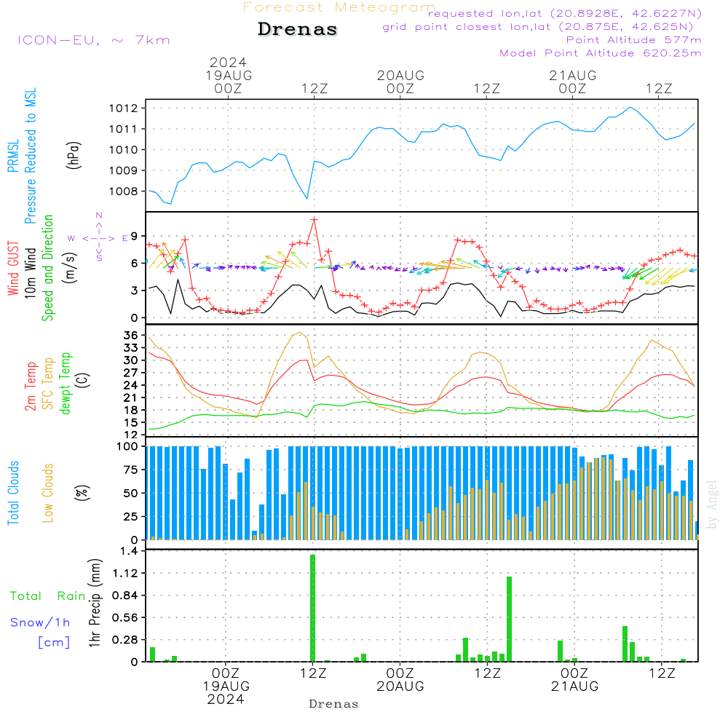This screenshot has height=728, width=728.
Task: Click the Wind GUST legend label
Action: pos(13,269)
